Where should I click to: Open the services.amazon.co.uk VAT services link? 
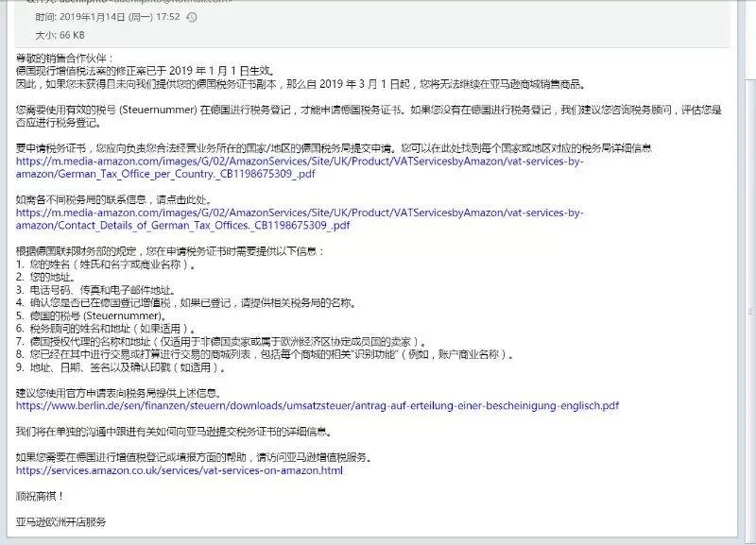point(179,470)
